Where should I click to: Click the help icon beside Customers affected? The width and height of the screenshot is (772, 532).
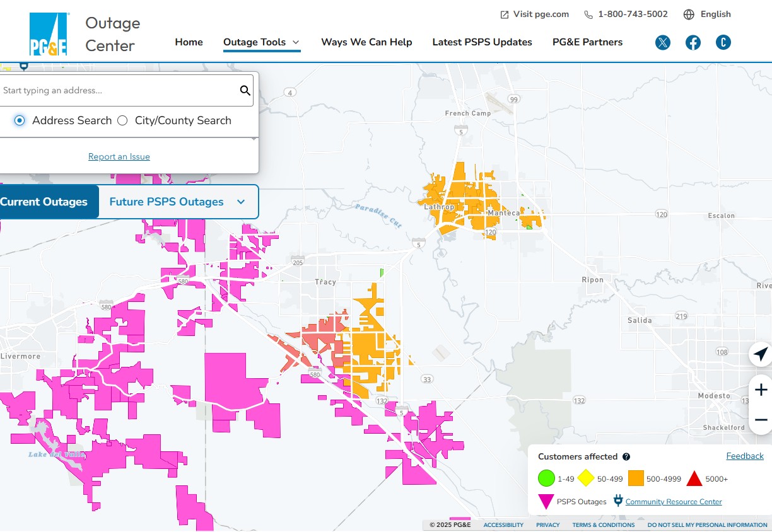pyautogui.click(x=626, y=457)
